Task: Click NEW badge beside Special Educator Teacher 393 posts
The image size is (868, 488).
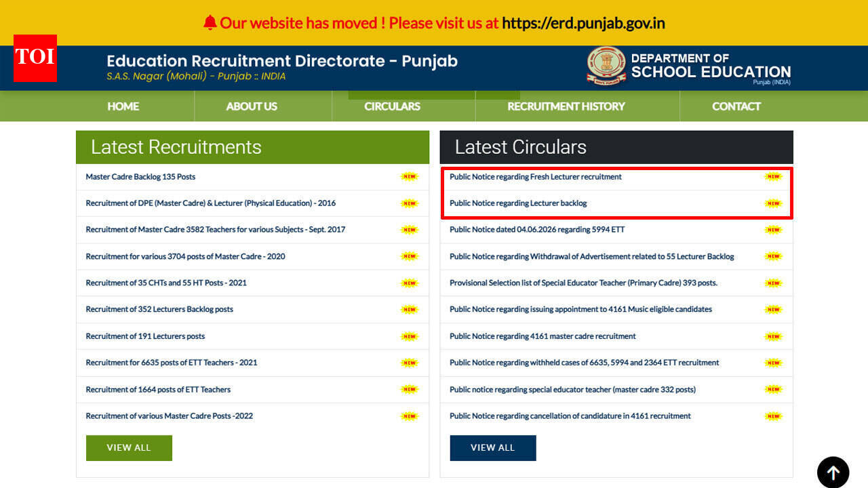Action: coord(773,283)
